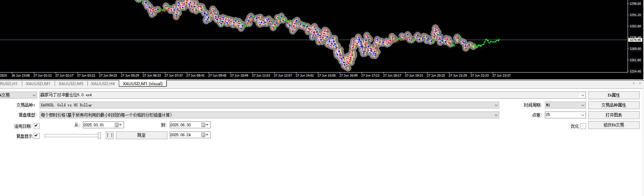
Task: Click the 27 Jun 19:21 time label
Action: 414,75
